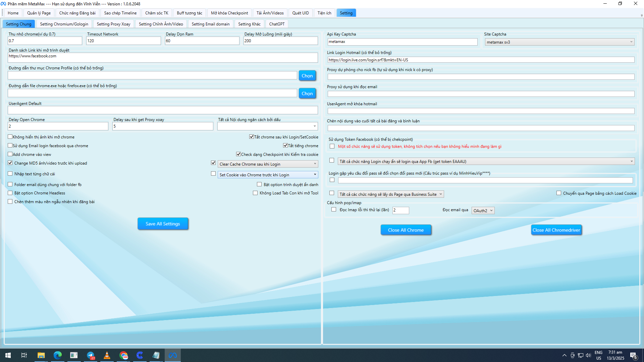644x362 pixels.
Task: Click the Api Key Captcha input field
Action: pyautogui.click(x=402, y=42)
